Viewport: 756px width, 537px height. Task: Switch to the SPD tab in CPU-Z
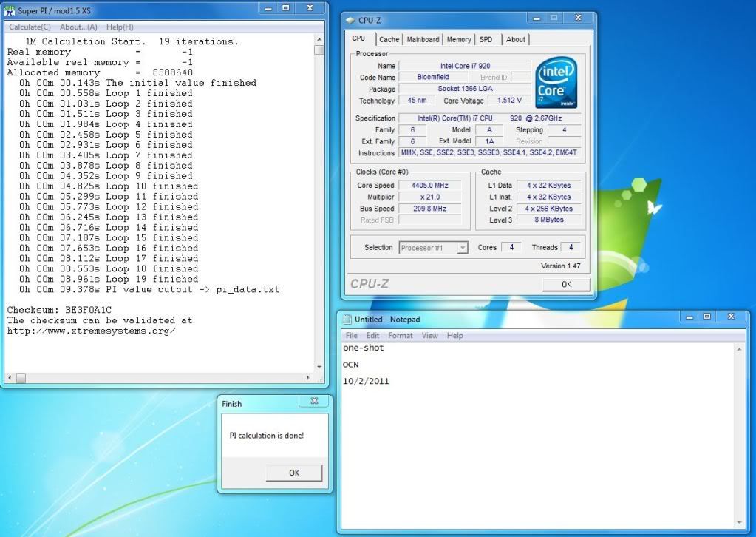[x=486, y=39]
